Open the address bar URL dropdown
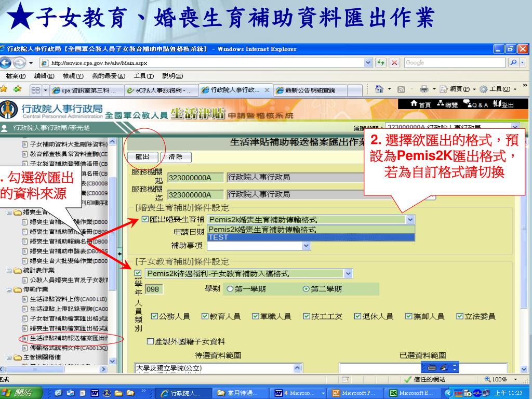This screenshot has width=532, height=399. point(368,63)
